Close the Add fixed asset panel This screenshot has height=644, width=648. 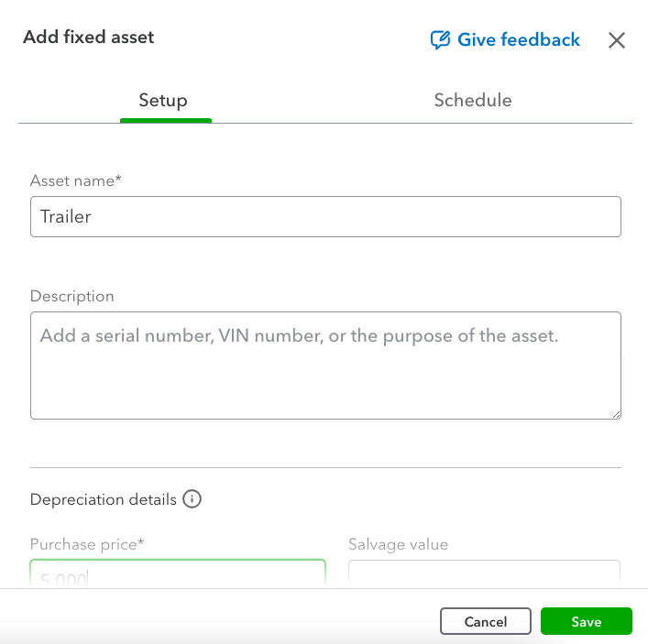pyautogui.click(x=617, y=40)
